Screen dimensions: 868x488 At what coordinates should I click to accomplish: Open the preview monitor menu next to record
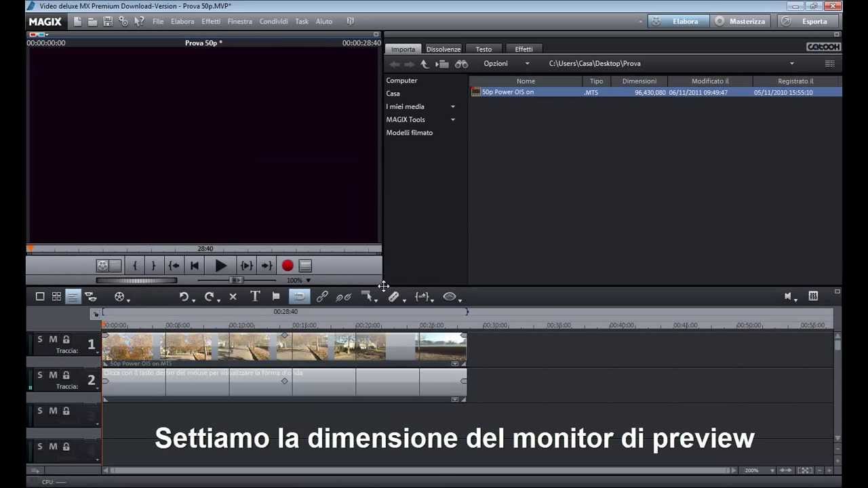coord(305,266)
